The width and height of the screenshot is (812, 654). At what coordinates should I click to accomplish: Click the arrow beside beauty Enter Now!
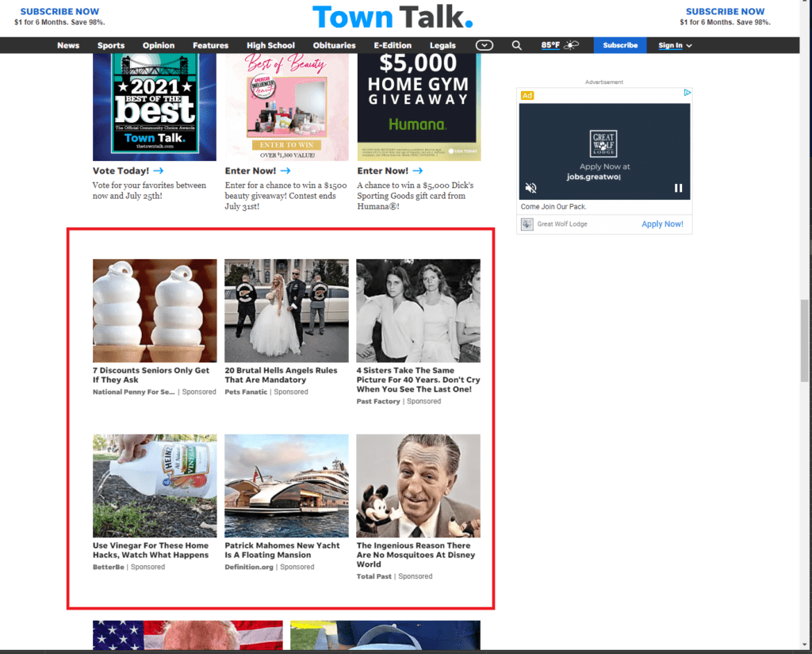click(285, 170)
